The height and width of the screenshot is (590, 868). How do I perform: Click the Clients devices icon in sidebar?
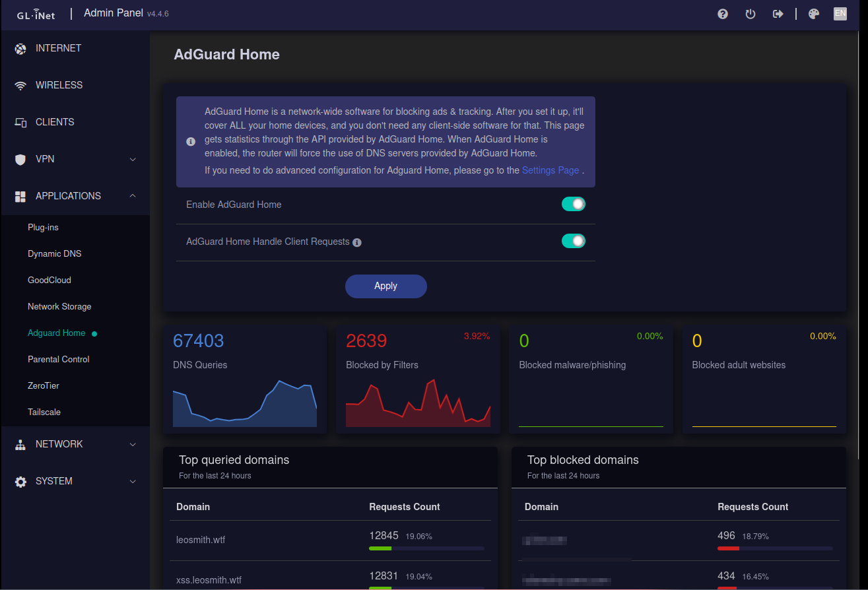[x=20, y=122]
